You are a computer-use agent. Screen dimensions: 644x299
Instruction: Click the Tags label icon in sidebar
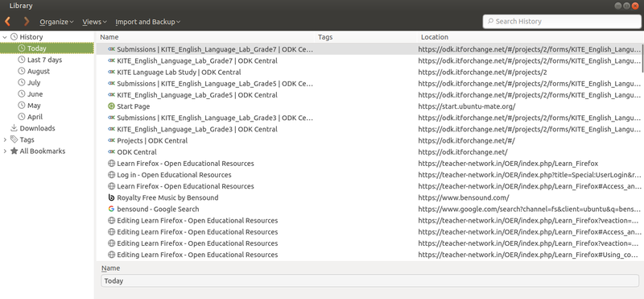pyautogui.click(x=14, y=139)
